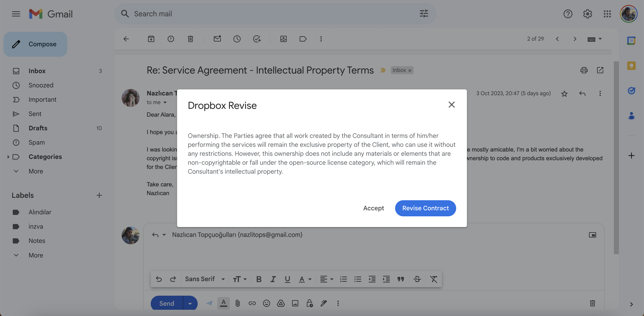The height and width of the screenshot is (316, 644).
Task: Toggle bold formatting in reply toolbar
Action: pyautogui.click(x=259, y=279)
